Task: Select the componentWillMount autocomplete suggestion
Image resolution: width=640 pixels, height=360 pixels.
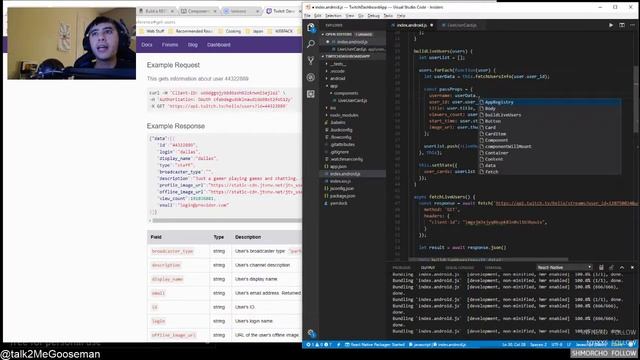Action: click(x=550, y=147)
